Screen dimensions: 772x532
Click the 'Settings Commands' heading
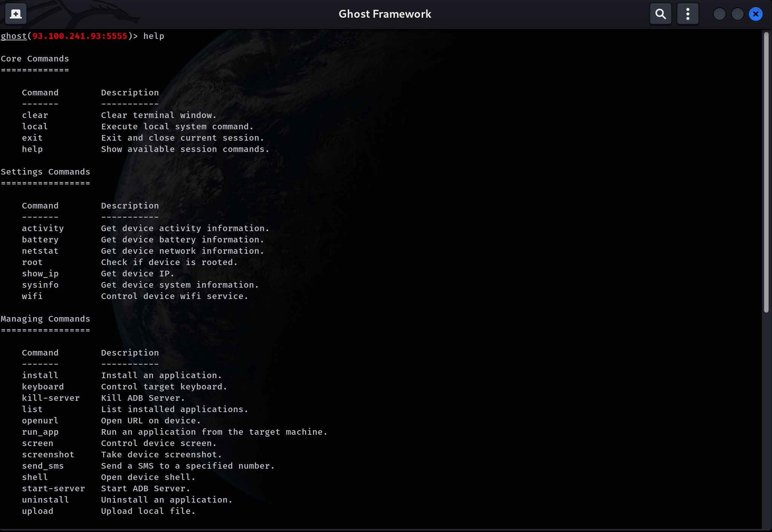45,172
